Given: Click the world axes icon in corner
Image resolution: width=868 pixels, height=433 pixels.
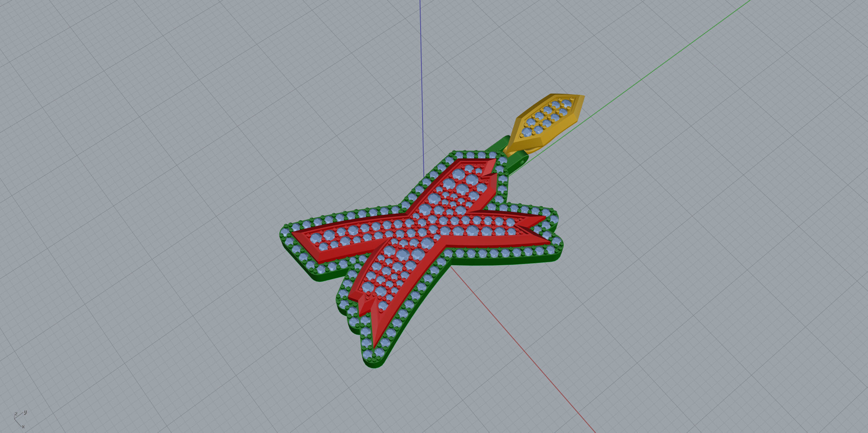Looking at the screenshot, I should [x=20, y=420].
